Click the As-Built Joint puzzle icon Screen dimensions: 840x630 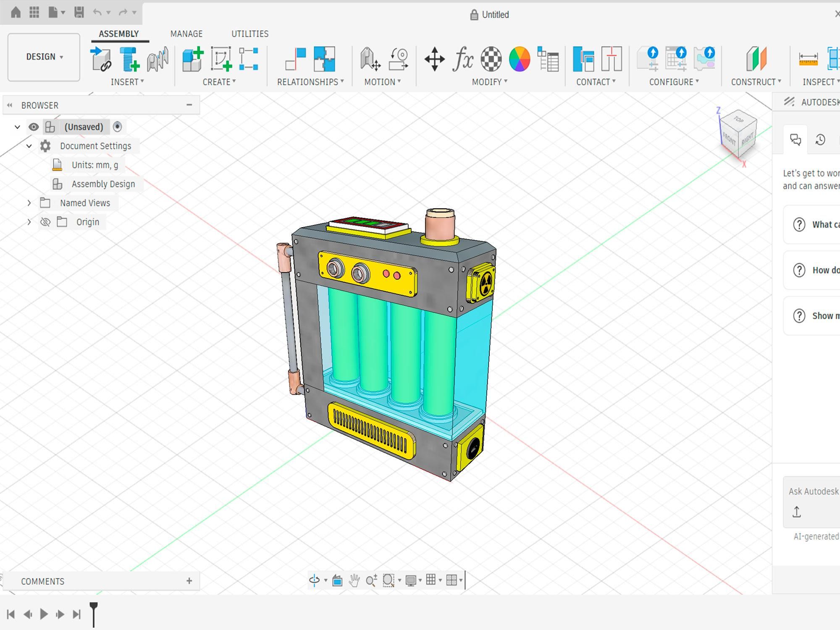(324, 59)
